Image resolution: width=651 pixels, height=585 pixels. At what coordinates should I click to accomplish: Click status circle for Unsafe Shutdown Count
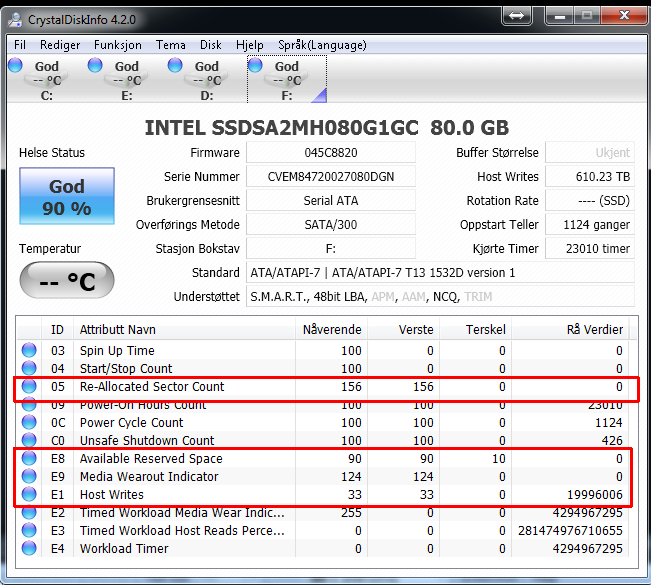(29, 440)
